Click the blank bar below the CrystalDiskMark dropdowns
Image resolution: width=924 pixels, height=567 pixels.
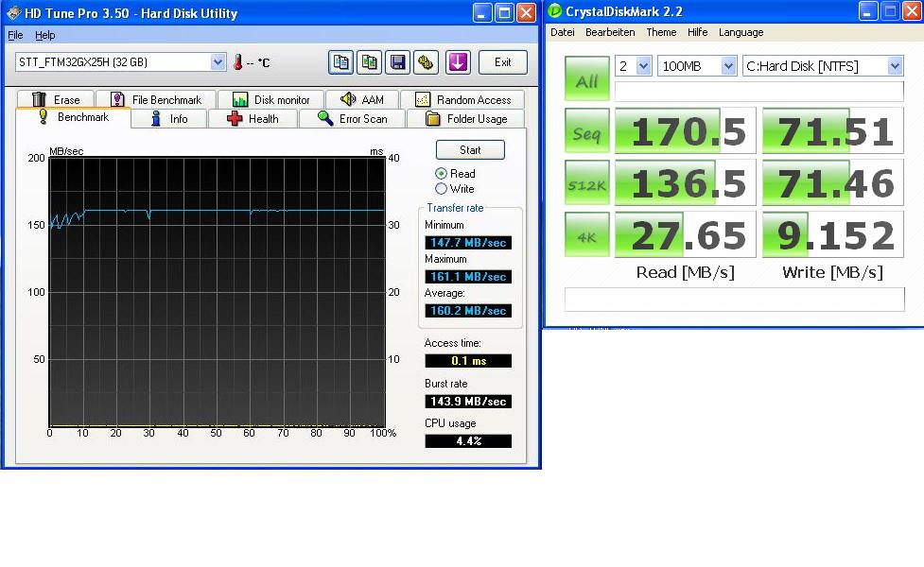click(759, 92)
